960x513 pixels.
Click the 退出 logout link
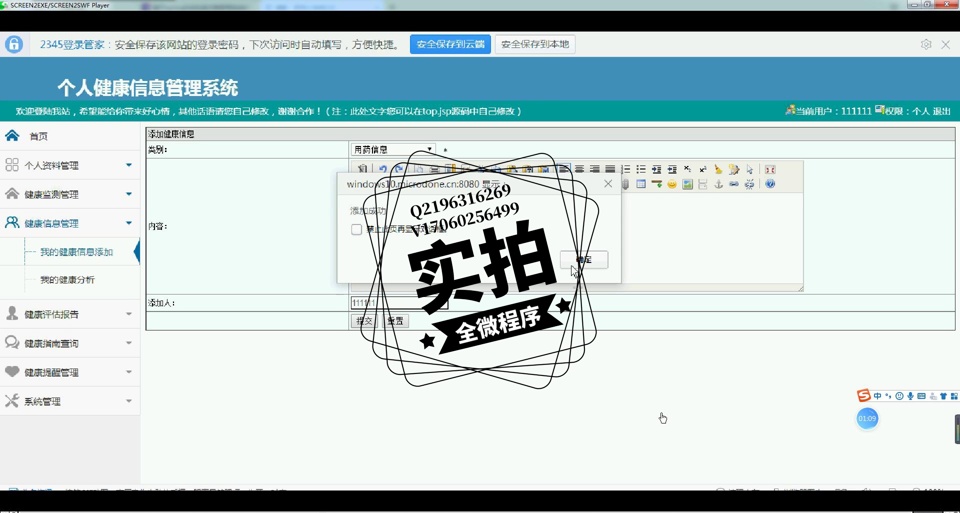(x=941, y=111)
